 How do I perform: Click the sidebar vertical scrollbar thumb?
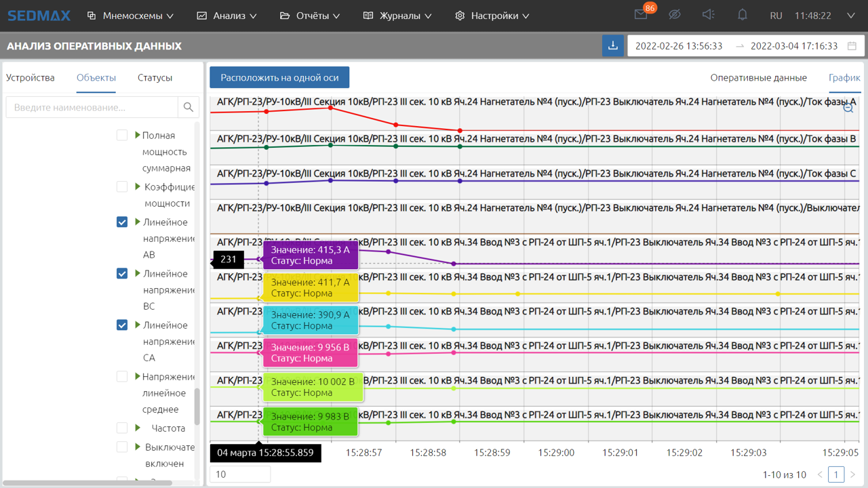(x=197, y=405)
